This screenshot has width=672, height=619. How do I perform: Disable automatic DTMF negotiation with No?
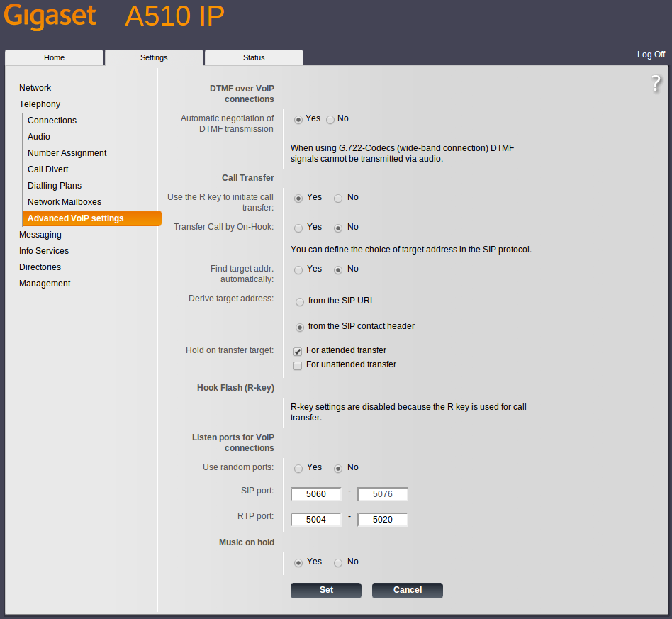(x=330, y=120)
